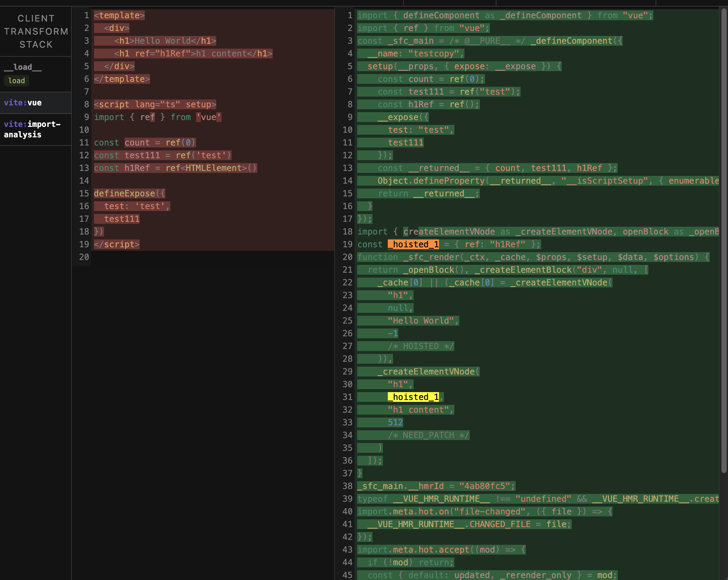Click the NEED_PATCH comment

click(x=428, y=435)
